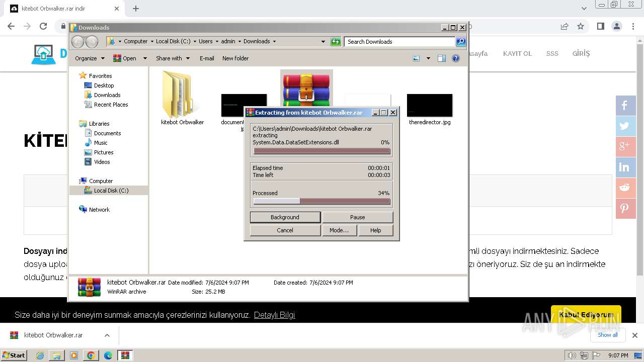Image resolution: width=644 pixels, height=362 pixels.
Task: Open the Organize dropdown menu
Action: [x=90, y=58]
